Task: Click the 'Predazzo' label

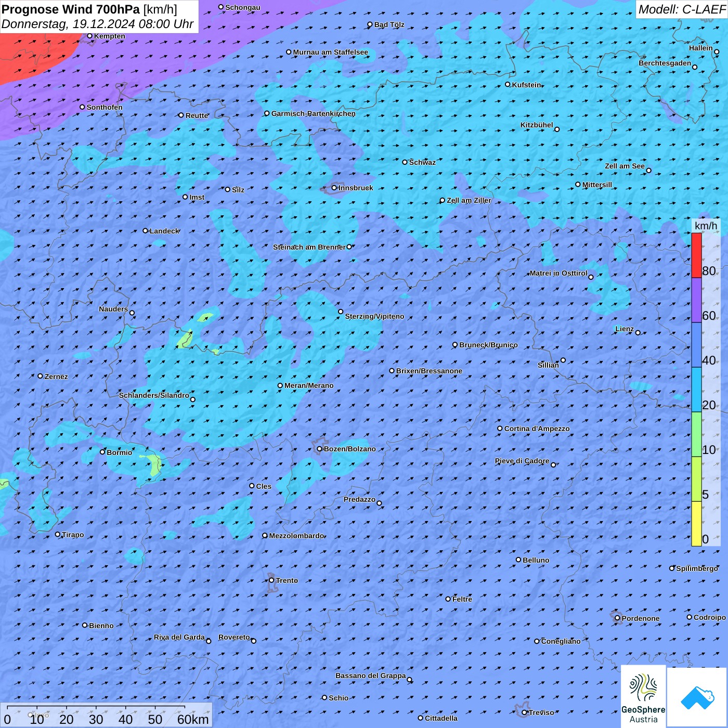Action: tap(359, 499)
